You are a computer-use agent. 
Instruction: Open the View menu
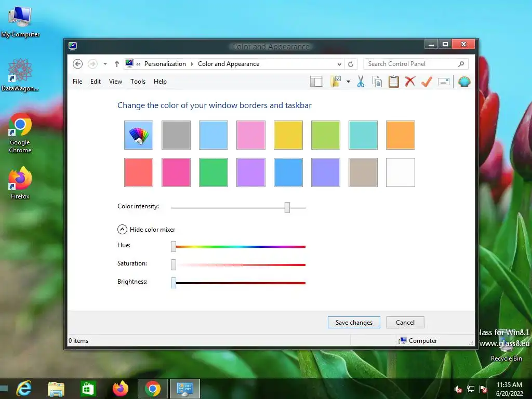coord(115,82)
